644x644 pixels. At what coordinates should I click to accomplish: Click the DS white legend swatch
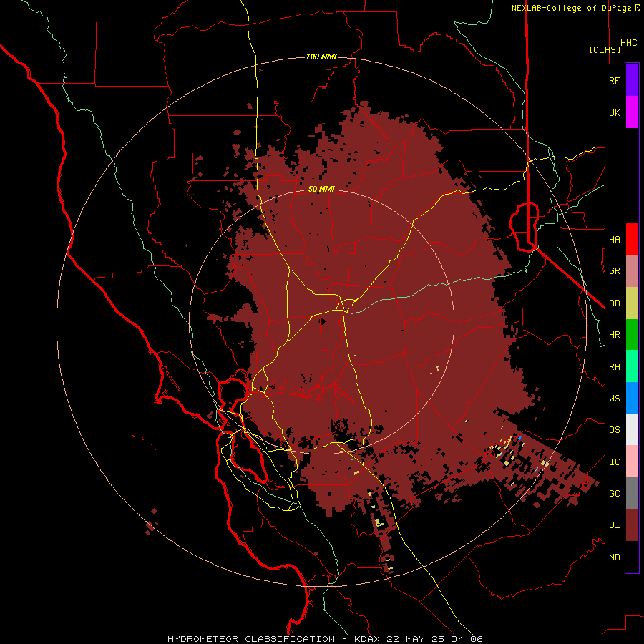coord(632,429)
